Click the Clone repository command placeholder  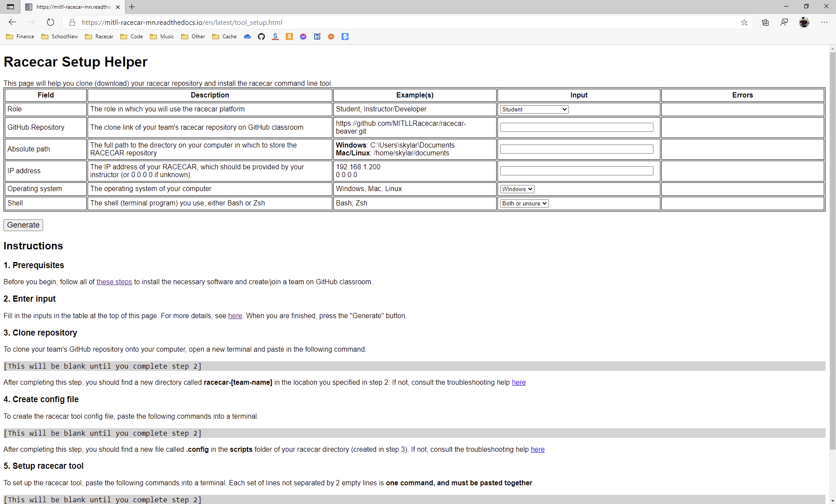point(414,366)
